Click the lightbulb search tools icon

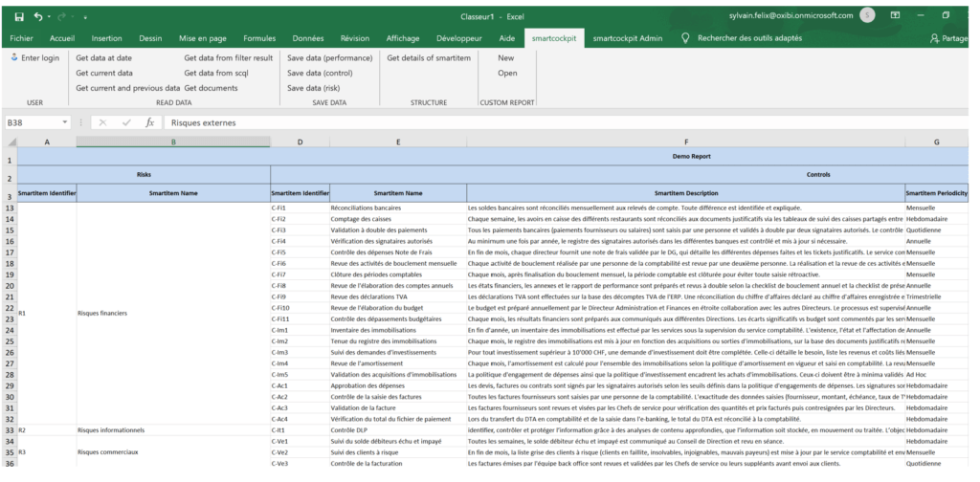tap(685, 38)
